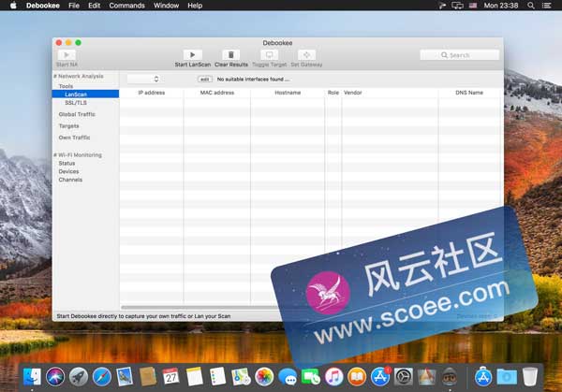Viewport: 562px width, 392px height.
Task: Open FaceTime from the dock
Action: click(x=310, y=377)
